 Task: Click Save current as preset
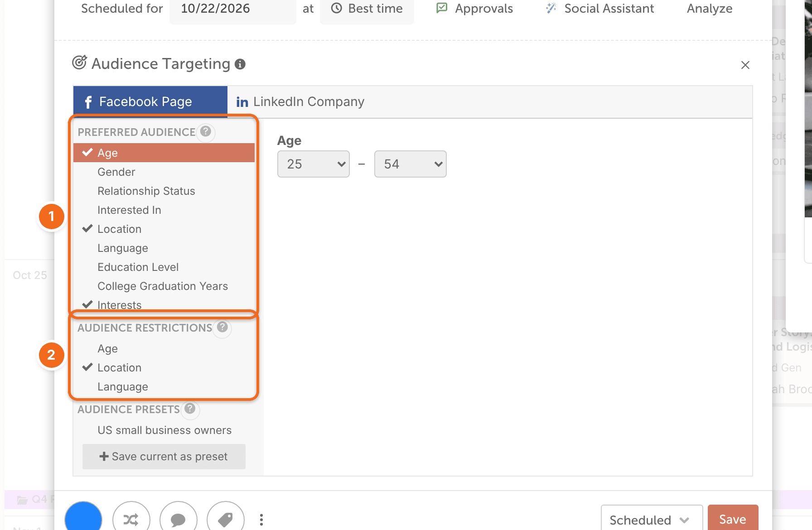[164, 456]
